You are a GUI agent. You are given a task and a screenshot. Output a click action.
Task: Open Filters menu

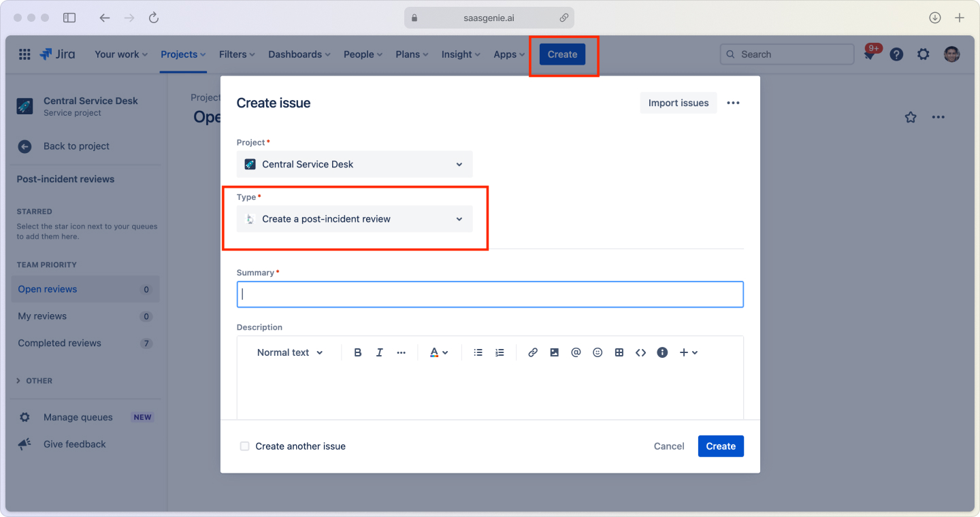237,54
